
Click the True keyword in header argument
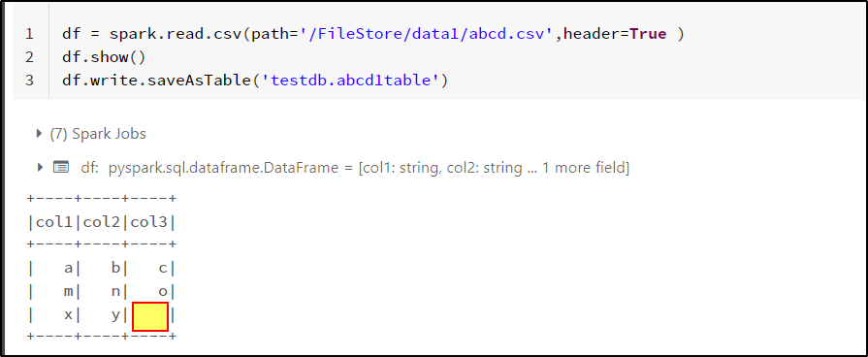pyautogui.click(x=648, y=34)
